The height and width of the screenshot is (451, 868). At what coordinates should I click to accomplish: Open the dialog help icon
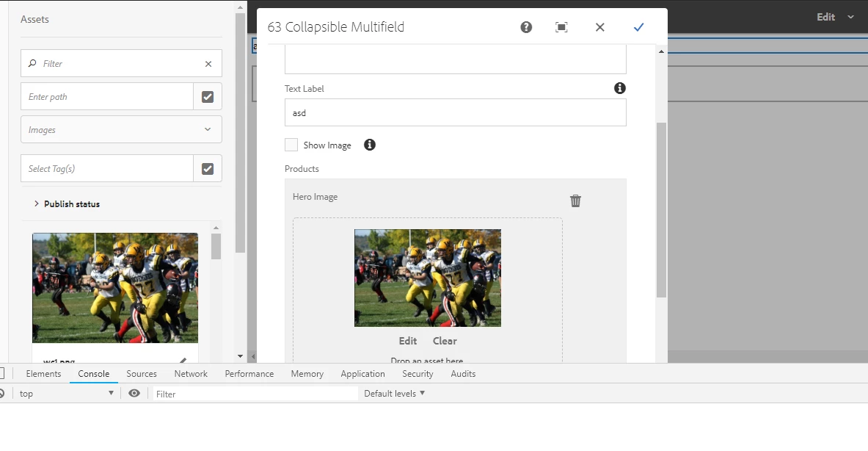pos(526,27)
